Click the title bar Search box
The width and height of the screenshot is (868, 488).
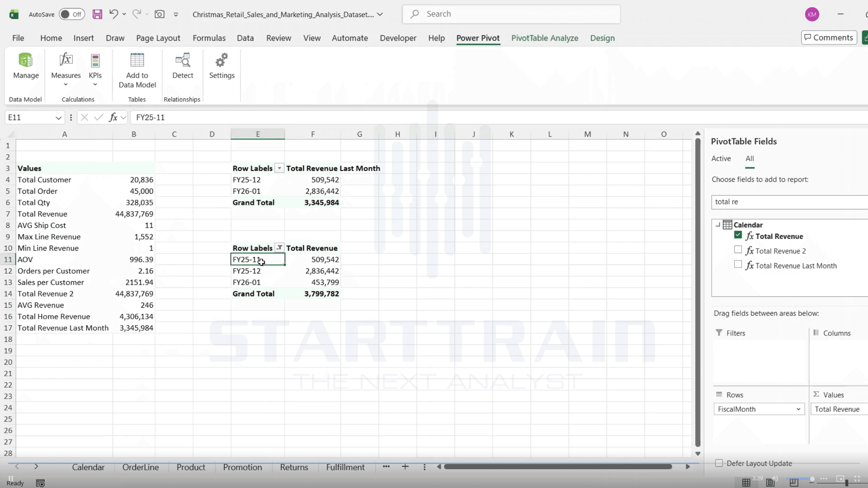click(511, 14)
